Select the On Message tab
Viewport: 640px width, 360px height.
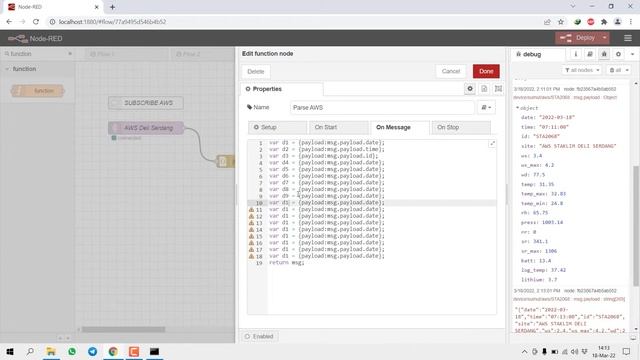coord(400,127)
